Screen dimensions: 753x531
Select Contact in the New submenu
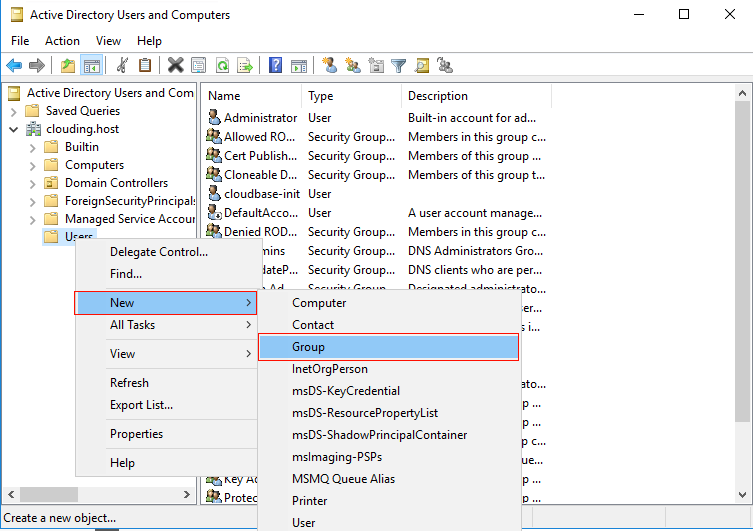pos(389,325)
